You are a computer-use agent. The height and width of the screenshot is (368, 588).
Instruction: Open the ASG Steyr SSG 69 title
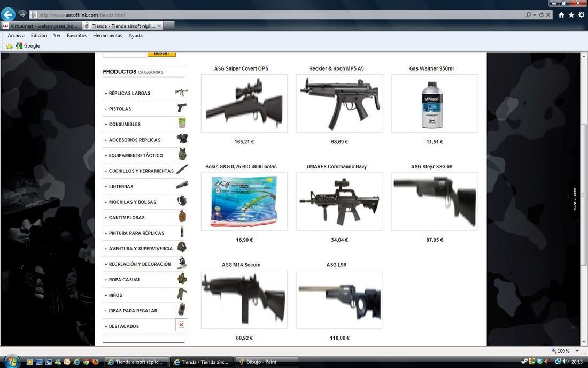[431, 166]
